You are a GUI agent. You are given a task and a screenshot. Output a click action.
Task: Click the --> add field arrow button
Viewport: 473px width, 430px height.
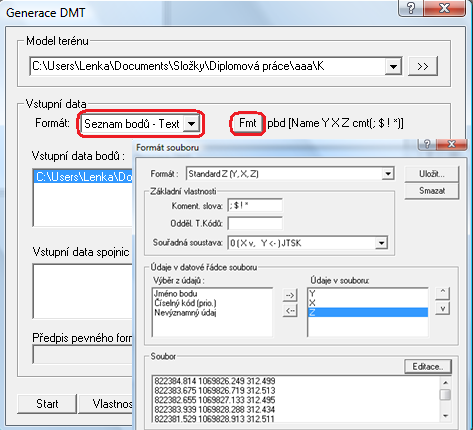(x=290, y=295)
